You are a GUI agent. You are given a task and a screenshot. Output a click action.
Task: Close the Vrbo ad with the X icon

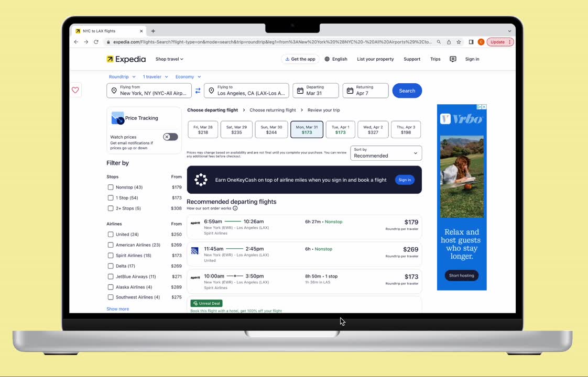pos(484,107)
